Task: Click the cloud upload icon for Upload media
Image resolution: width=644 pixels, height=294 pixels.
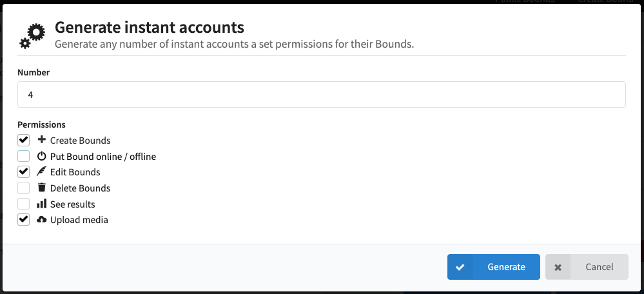Action: (41, 220)
